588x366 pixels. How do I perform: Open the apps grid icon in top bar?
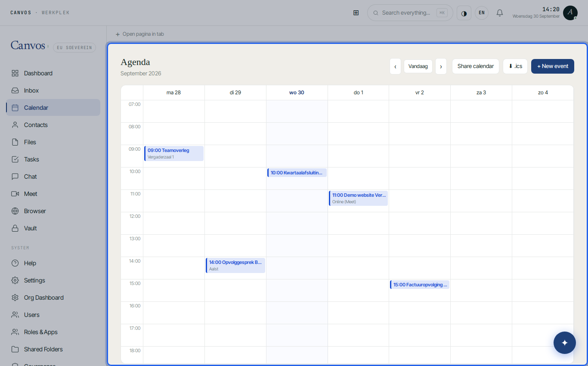click(356, 13)
